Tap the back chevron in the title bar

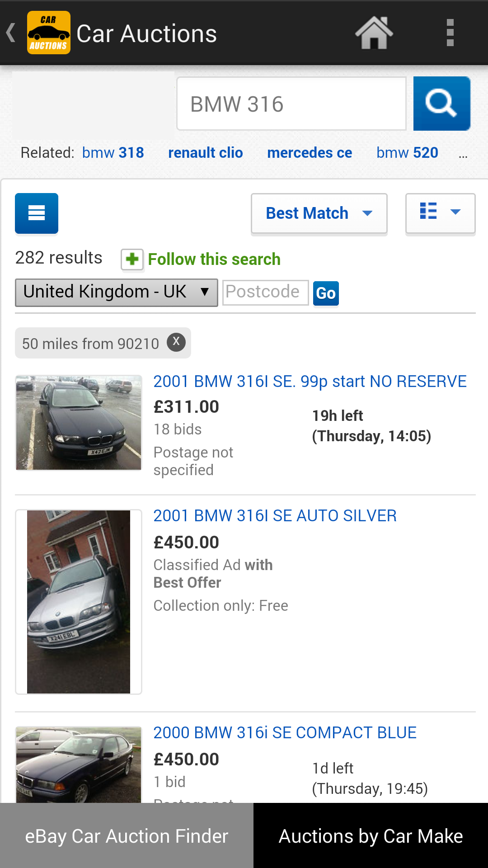[9, 32]
